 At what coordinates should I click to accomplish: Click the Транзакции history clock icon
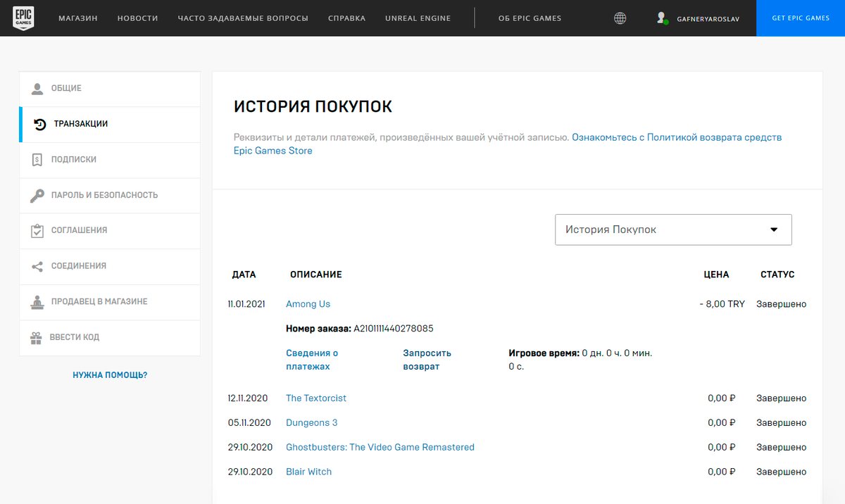click(40, 125)
